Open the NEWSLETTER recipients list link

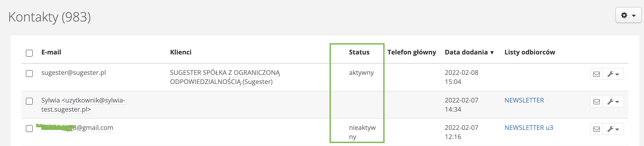coord(524,100)
